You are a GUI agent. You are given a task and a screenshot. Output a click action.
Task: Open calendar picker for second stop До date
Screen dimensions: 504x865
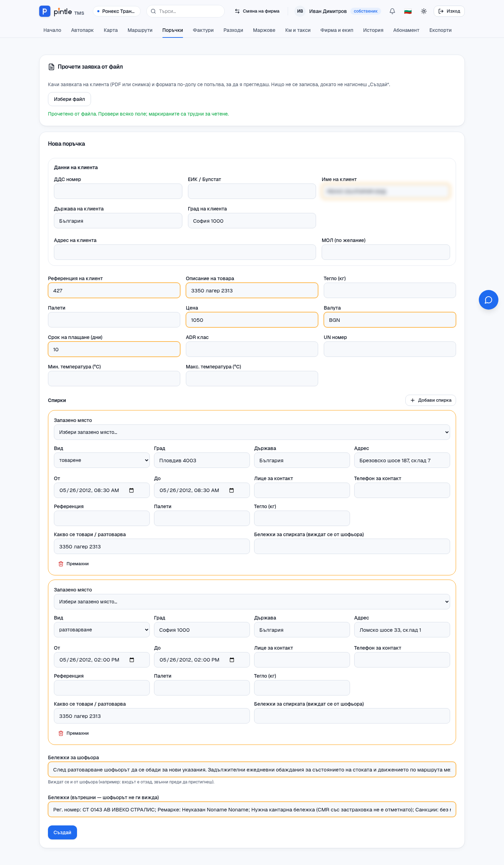pyautogui.click(x=232, y=660)
